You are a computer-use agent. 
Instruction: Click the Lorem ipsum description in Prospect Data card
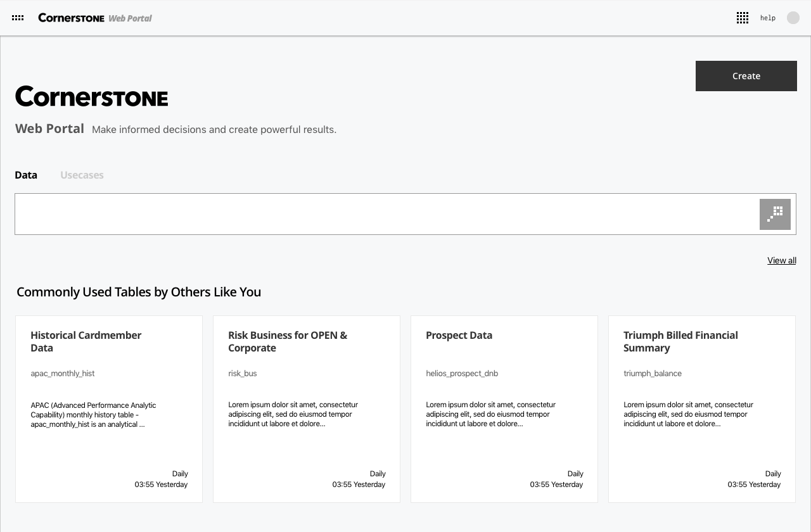click(x=490, y=414)
